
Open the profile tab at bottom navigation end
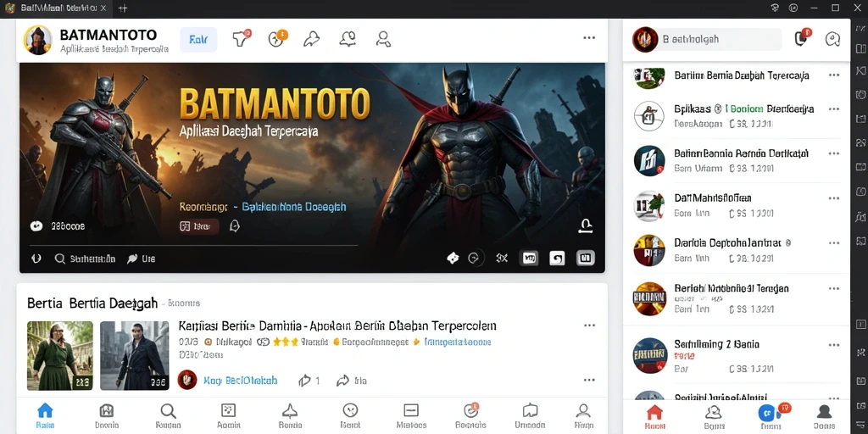583,415
